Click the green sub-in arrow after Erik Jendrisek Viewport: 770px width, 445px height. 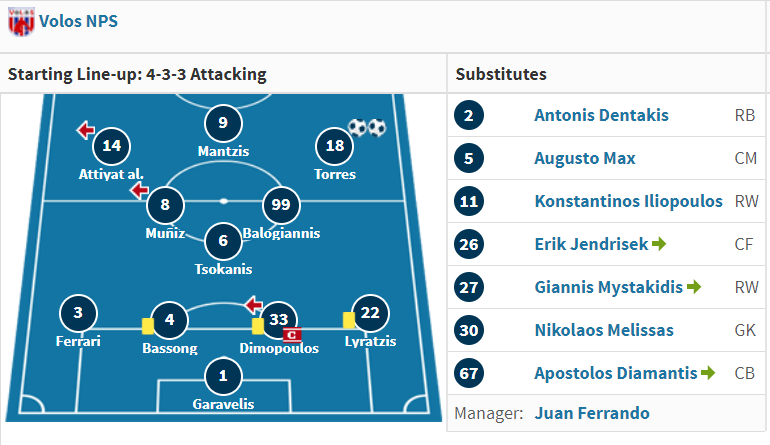659,244
